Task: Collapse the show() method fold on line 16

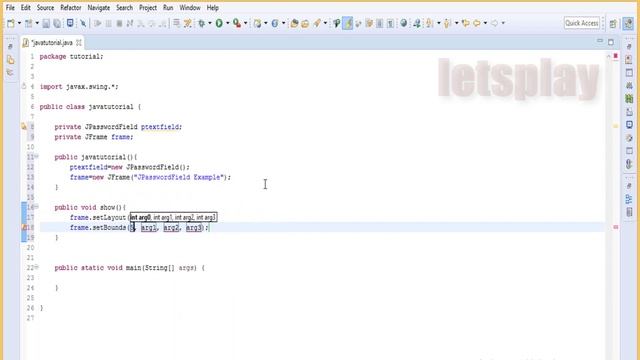Action: [x=36, y=207]
